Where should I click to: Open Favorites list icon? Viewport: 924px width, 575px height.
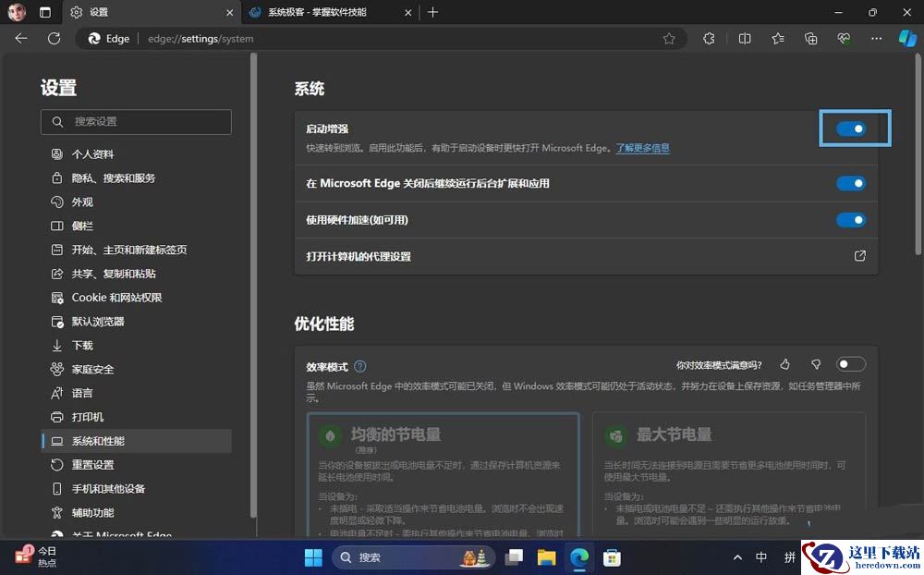click(x=778, y=38)
